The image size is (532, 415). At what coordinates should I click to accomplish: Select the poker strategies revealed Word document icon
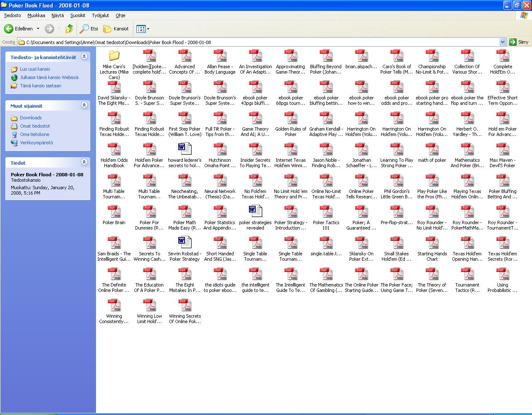[x=255, y=212]
